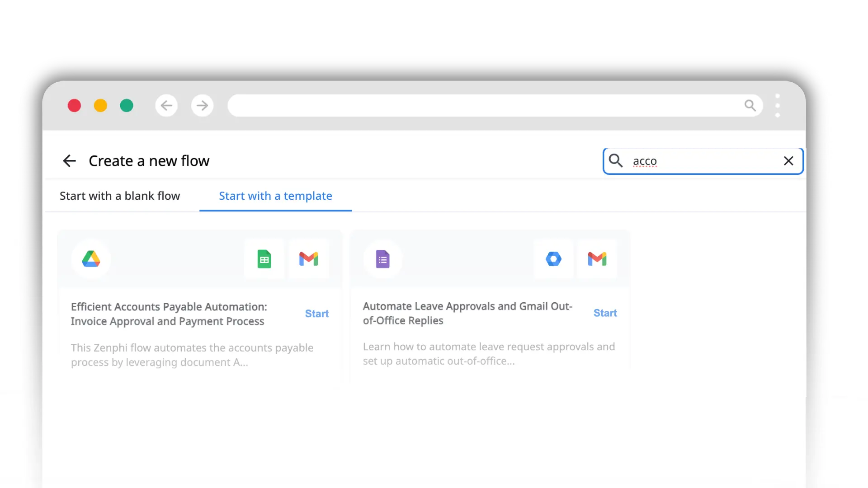Click the search icon in the address bar
868x488 pixels.
click(750, 105)
